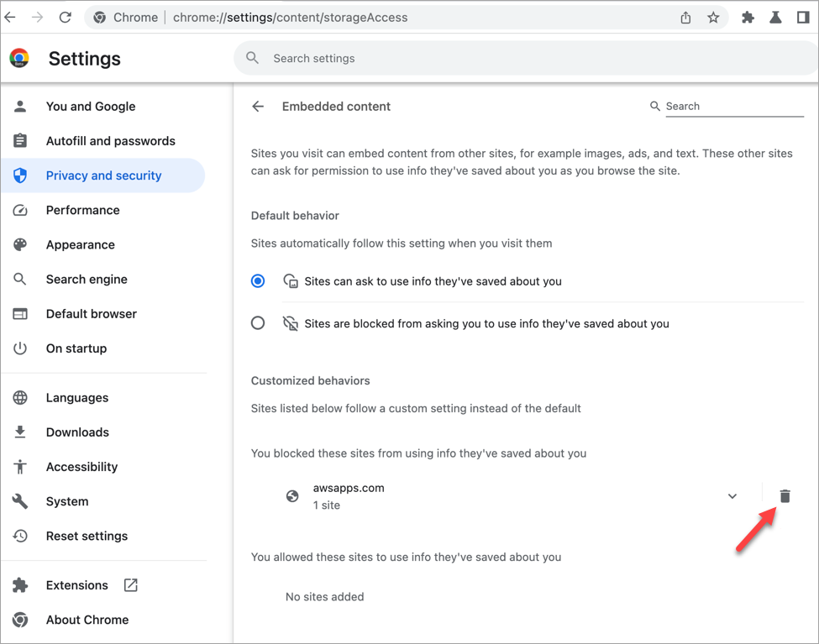
Task: Select 'Sites are blocked from asking' radio
Action: coord(258,323)
